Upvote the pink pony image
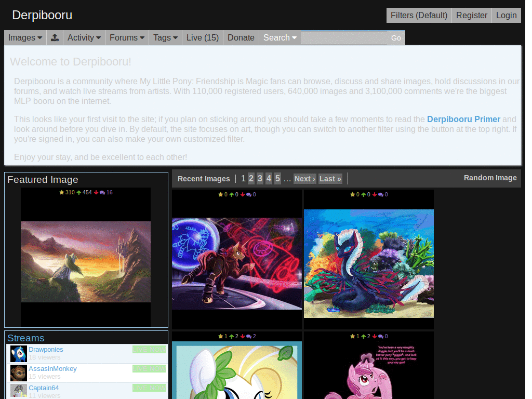The height and width of the screenshot is (399, 532). pyautogui.click(x=363, y=336)
